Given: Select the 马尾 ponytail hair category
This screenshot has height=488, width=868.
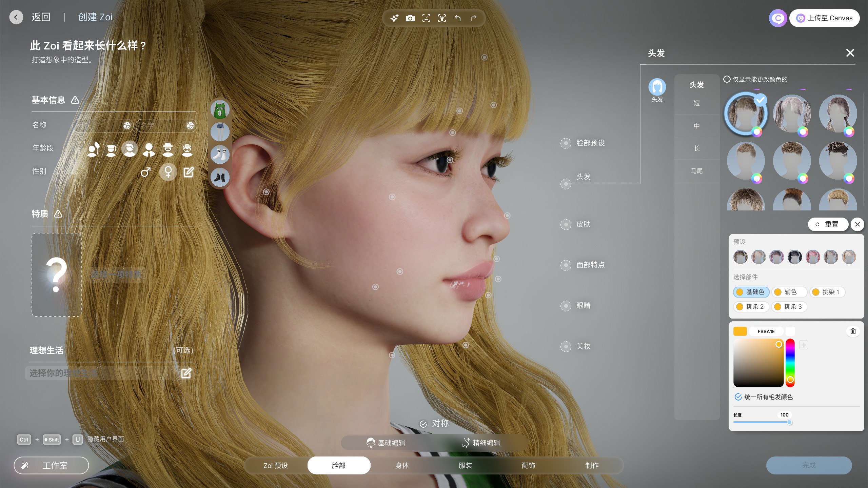Looking at the screenshot, I should click(696, 171).
